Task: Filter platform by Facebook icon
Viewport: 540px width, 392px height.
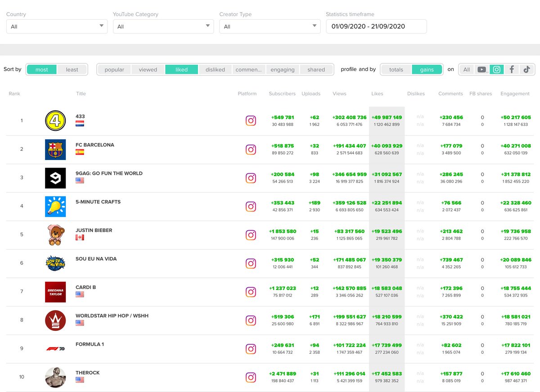Action: (512, 70)
